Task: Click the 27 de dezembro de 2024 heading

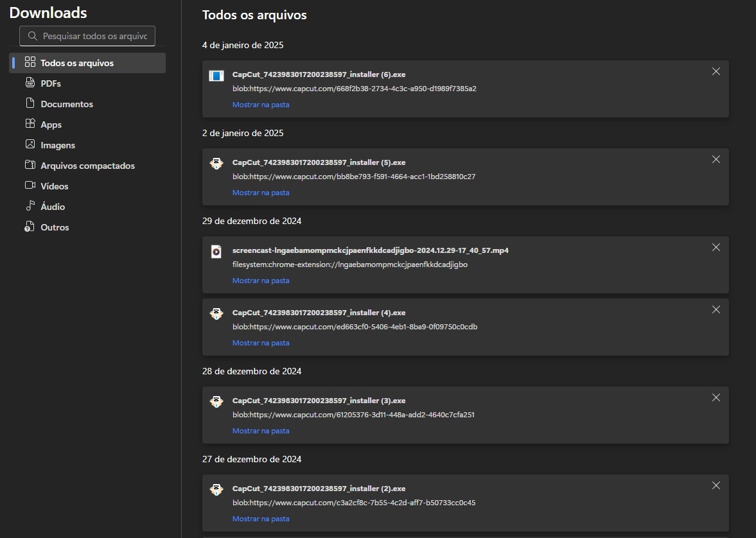Action: click(x=252, y=460)
